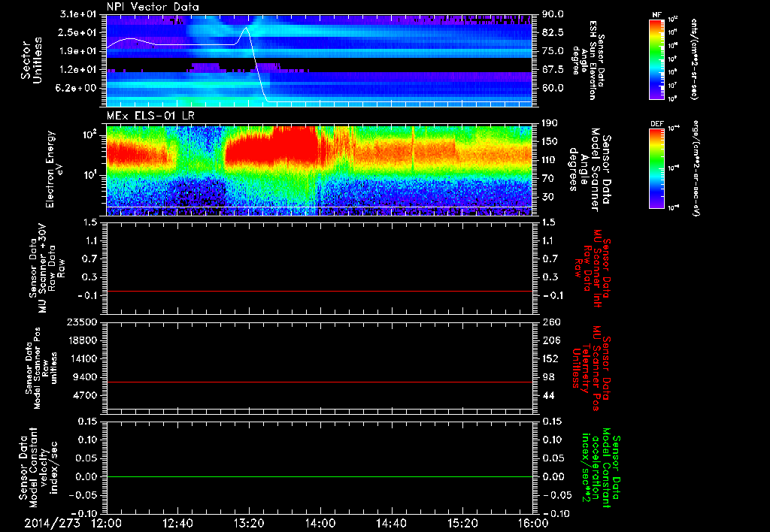This screenshot has height=532, width=770.
Task: Click the "14100" Scanner Pos tick label
Action: coord(83,358)
